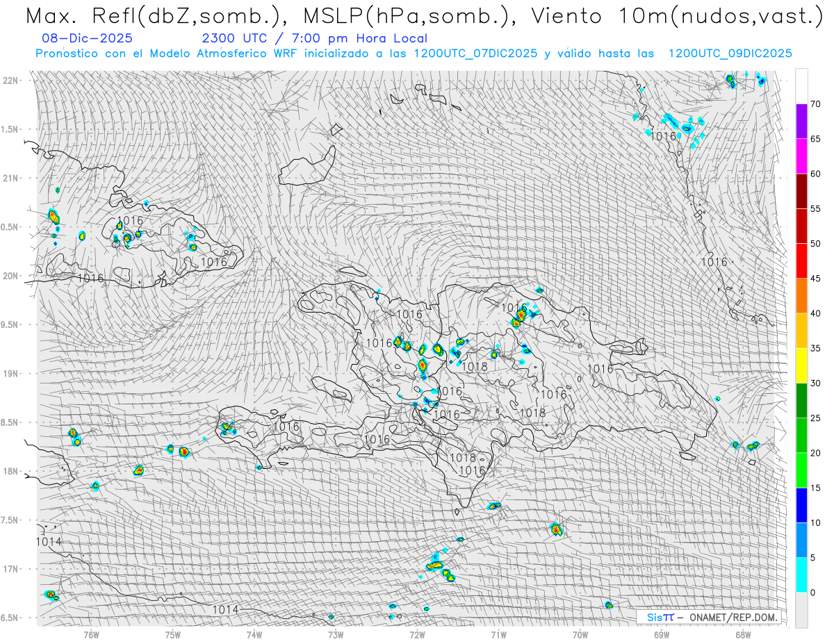Click the colorbar value '15'
This screenshot has width=834, height=644.
coord(815,488)
